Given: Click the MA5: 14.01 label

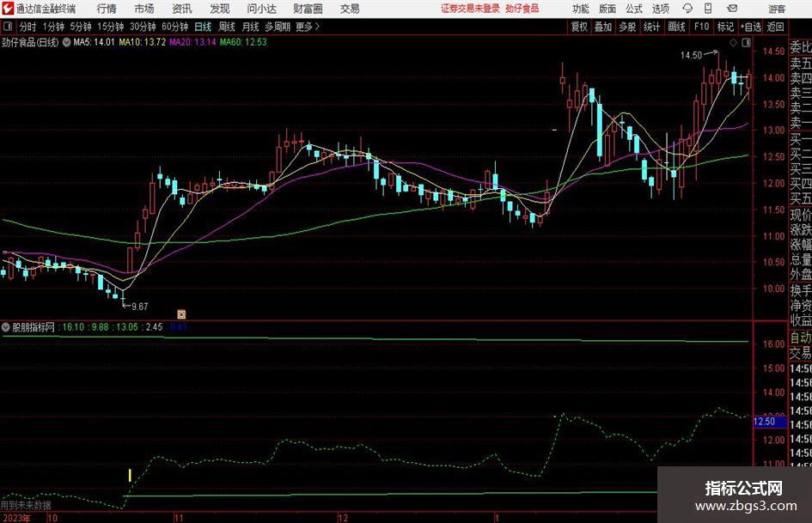Looking at the screenshot, I should click(94, 42).
